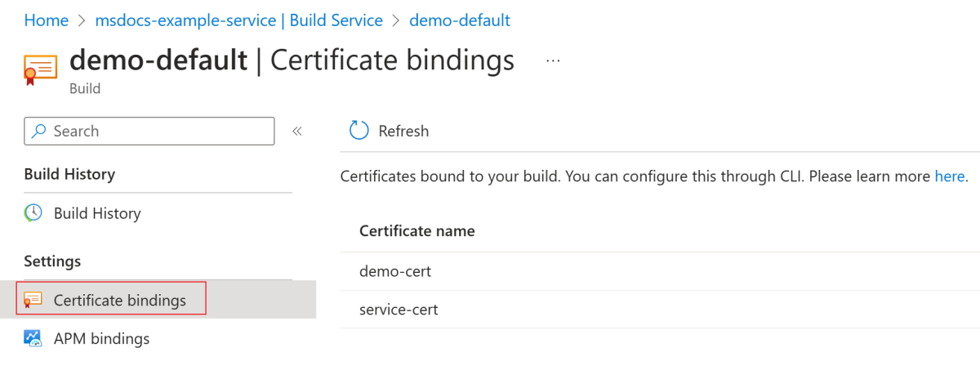Collapse the sidebar with the double chevron
The height and width of the screenshot is (370, 980).
coord(297,131)
